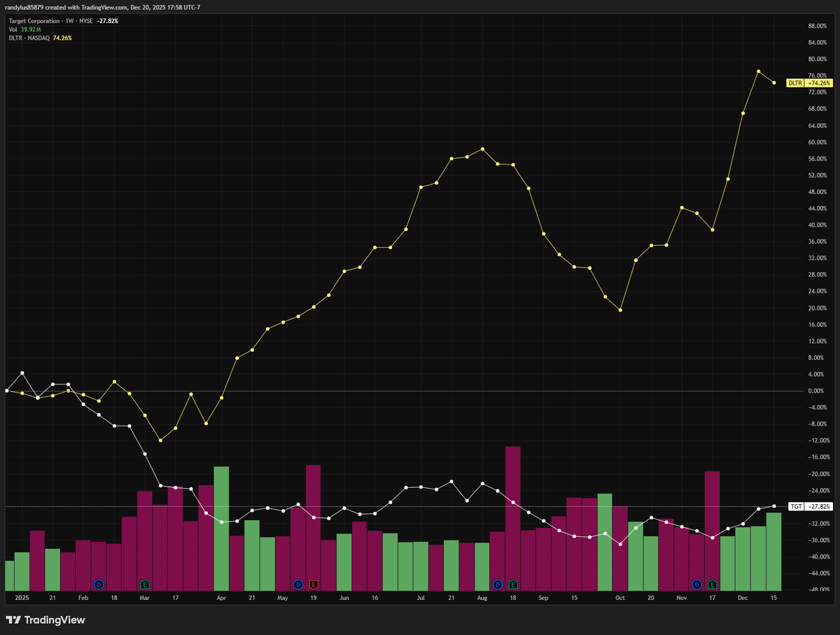Viewport: 840px width, 635px height.
Task: Click the -48.00% price axis label
Action: tap(818, 589)
